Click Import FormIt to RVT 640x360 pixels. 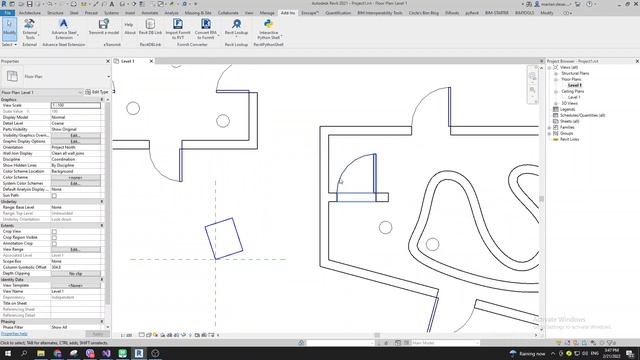tap(178, 29)
